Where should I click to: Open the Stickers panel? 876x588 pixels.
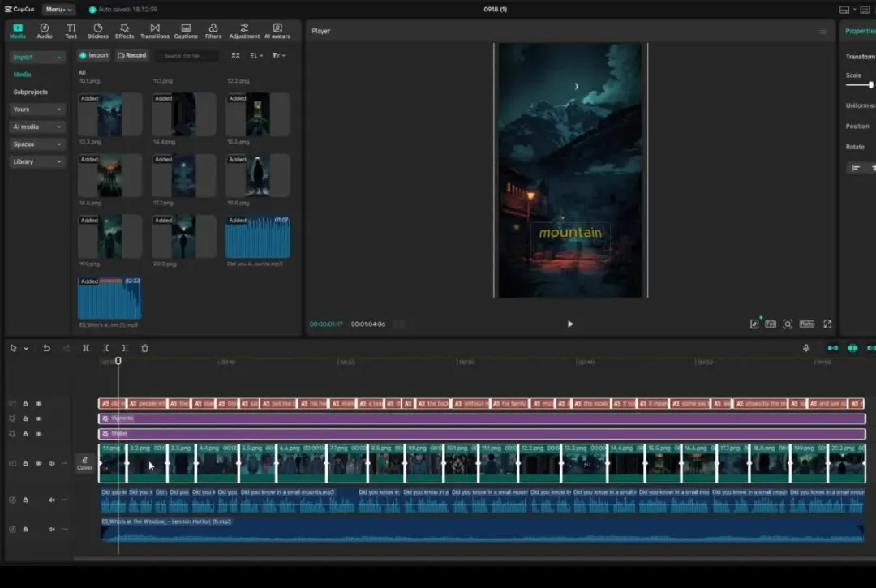(97, 31)
